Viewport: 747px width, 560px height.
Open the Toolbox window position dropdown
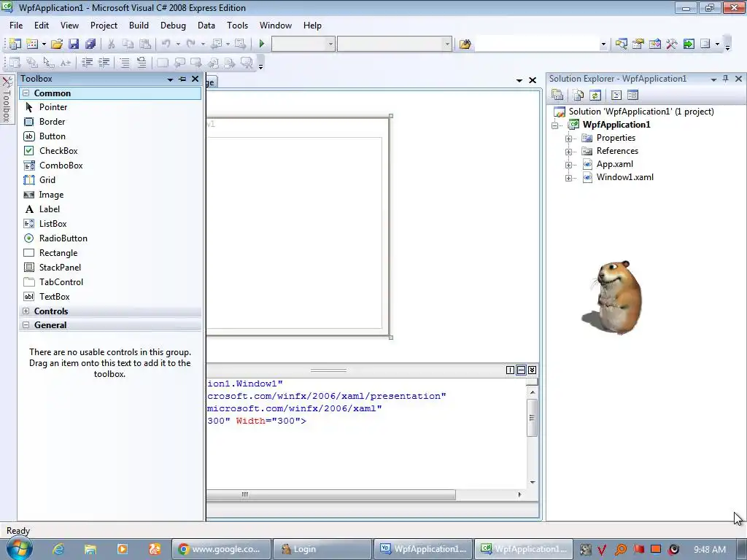click(x=170, y=79)
